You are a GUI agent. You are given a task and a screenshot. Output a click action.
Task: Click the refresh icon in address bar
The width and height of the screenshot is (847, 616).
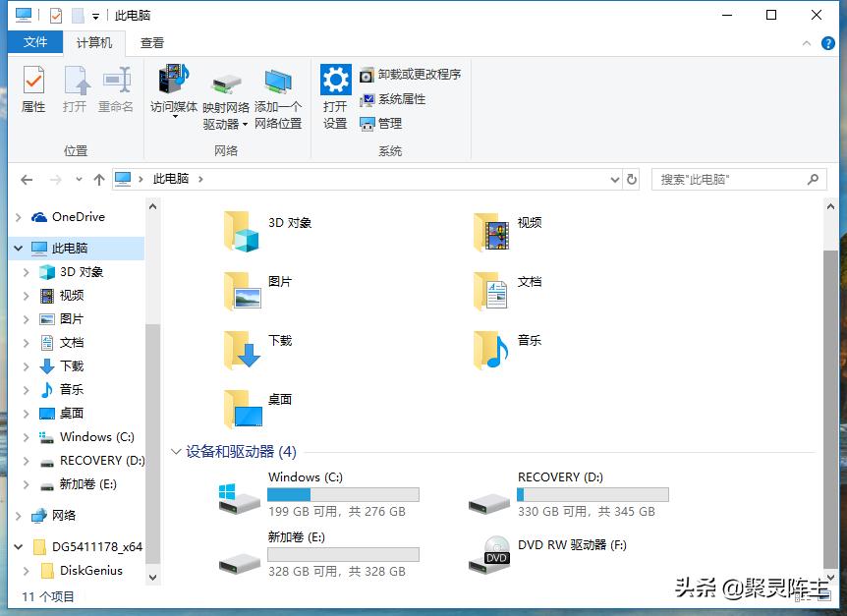coord(632,179)
